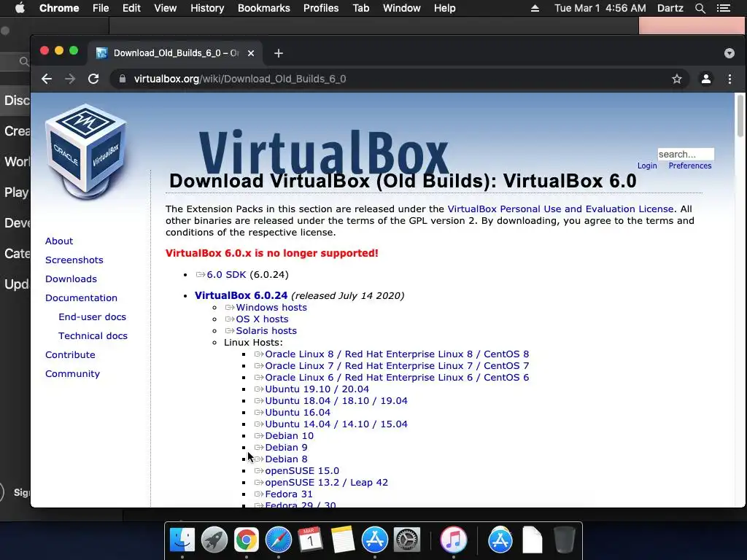Image resolution: width=747 pixels, height=560 pixels.
Task: Open the Chrome profile avatar icon
Action: click(706, 79)
